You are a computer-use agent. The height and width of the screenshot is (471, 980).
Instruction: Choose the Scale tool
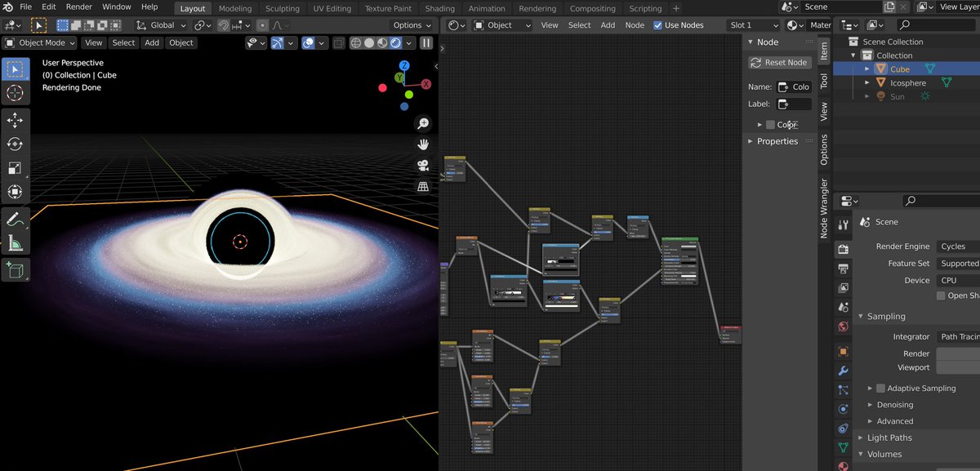pos(15,168)
